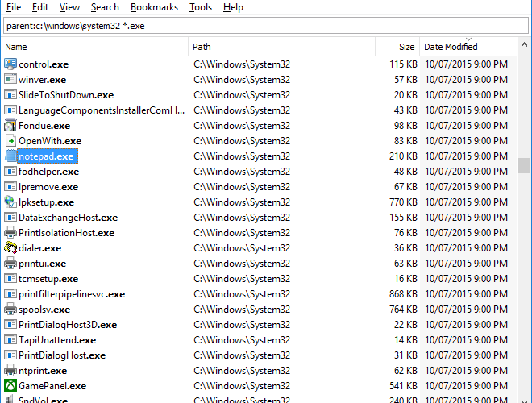Click the vertical scrollbar thumb

[525, 165]
